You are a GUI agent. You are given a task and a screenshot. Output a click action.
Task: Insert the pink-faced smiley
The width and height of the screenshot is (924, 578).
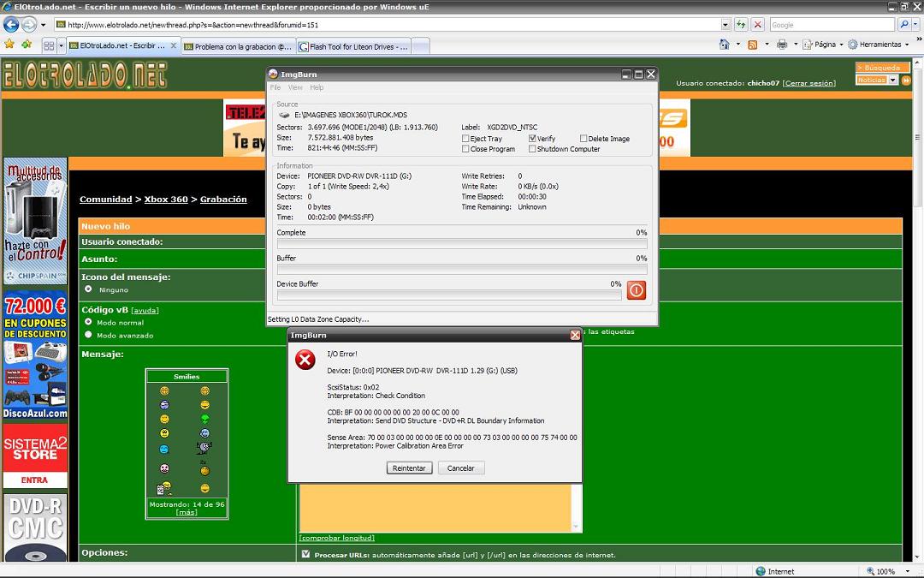tap(163, 468)
